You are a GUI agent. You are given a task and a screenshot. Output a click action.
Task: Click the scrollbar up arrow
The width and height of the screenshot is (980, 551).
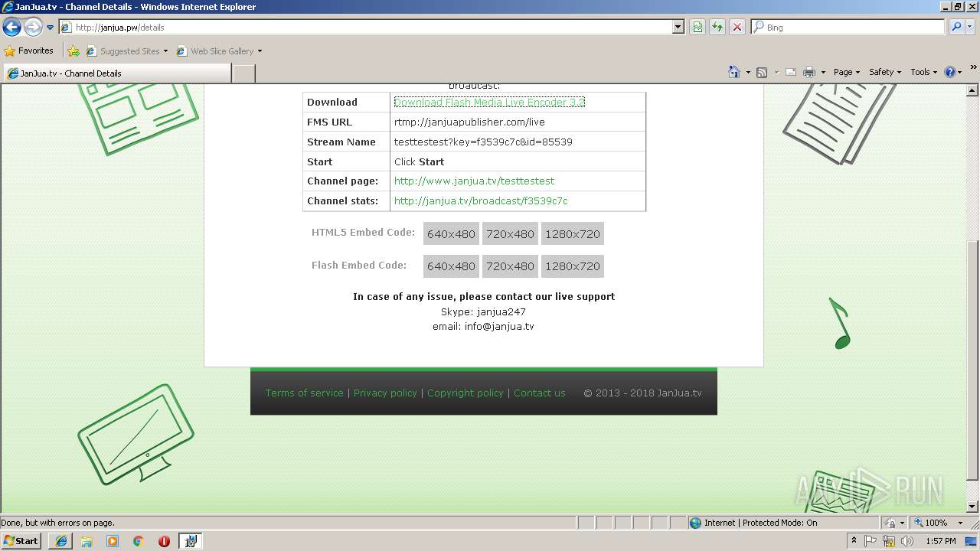tap(972, 90)
